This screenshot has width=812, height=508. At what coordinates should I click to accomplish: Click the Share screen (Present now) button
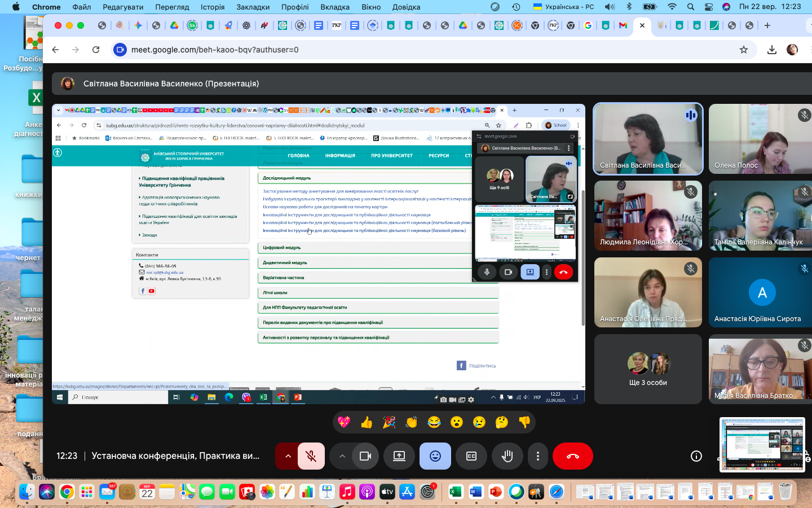tap(399, 456)
